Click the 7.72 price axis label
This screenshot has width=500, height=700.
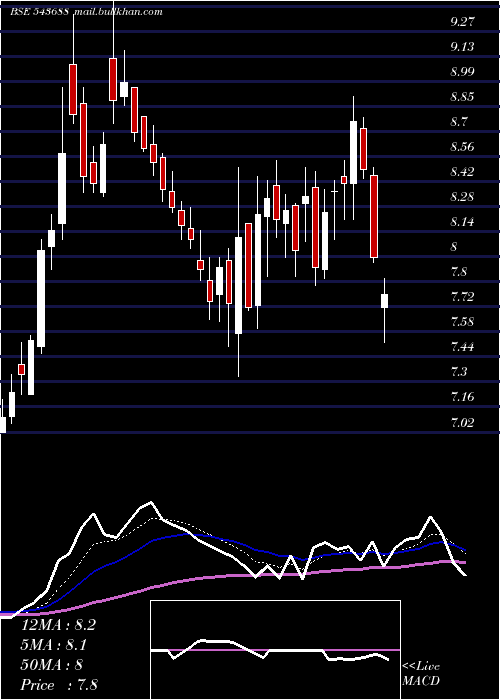point(462,296)
